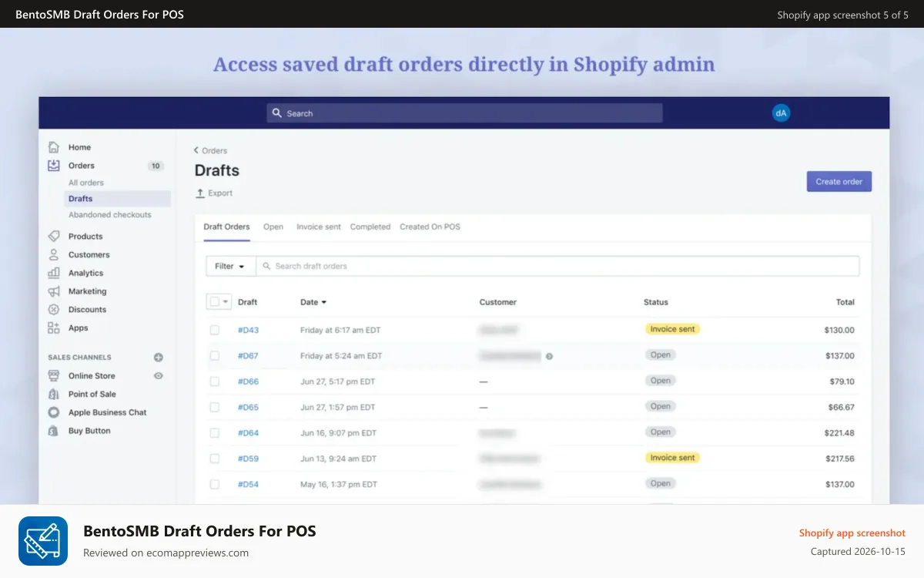
Task: Select the checkbox for draft #D59
Action: pos(215,459)
